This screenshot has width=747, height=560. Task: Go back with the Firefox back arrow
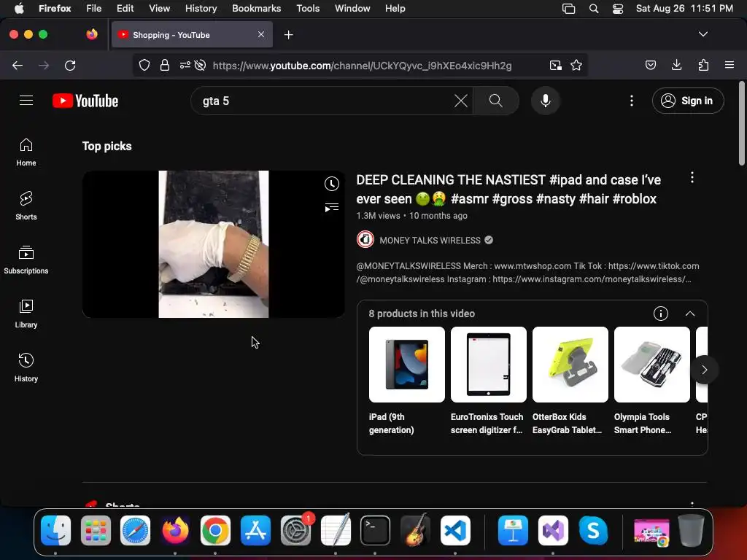pyautogui.click(x=18, y=65)
